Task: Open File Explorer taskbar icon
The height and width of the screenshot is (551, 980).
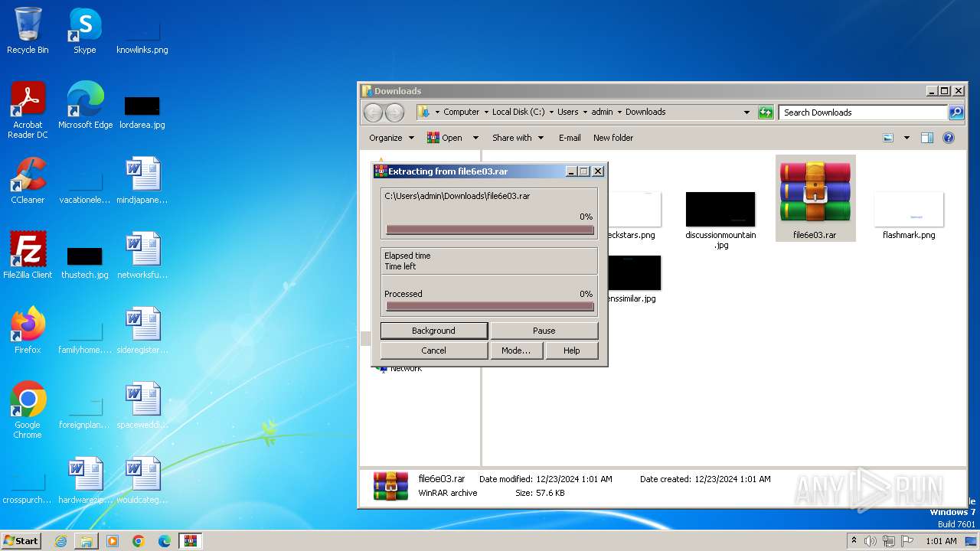Action: 87,541
